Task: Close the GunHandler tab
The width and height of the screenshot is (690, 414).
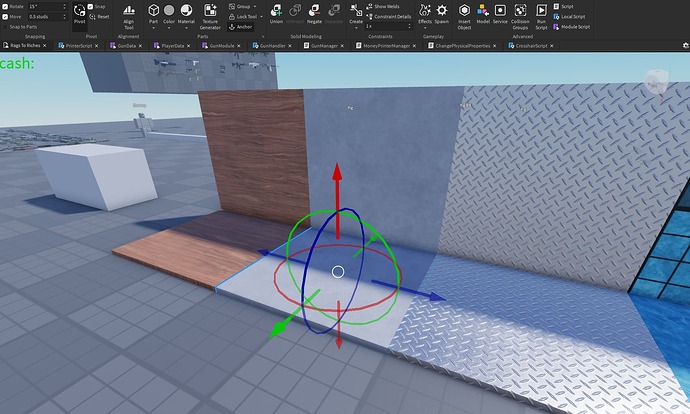Action: click(291, 46)
